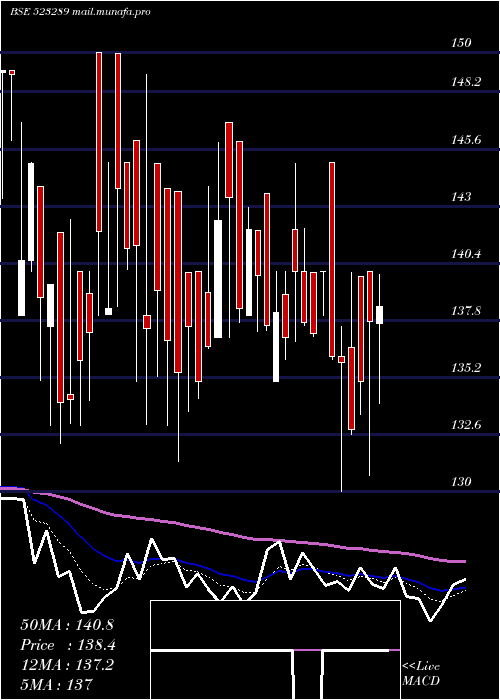Screen dimensions: 500x700
Task: Click the 135.2 price axis label
Action: tap(466, 368)
